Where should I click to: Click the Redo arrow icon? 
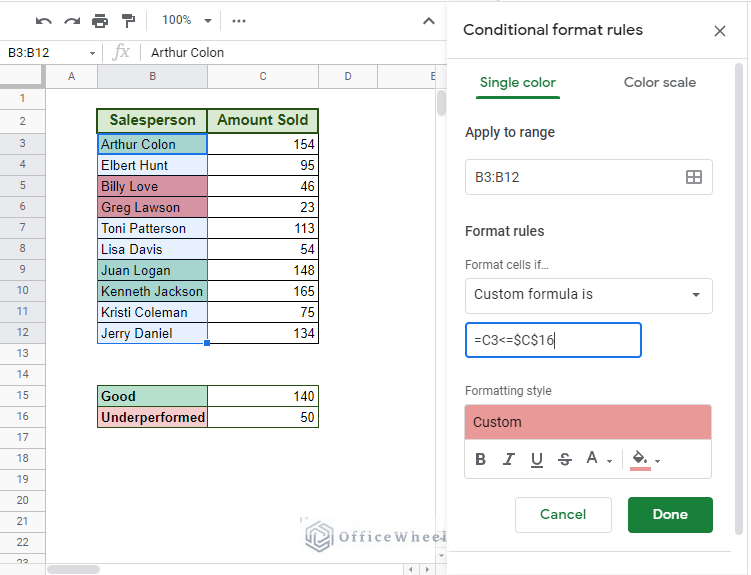[x=71, y=20]
